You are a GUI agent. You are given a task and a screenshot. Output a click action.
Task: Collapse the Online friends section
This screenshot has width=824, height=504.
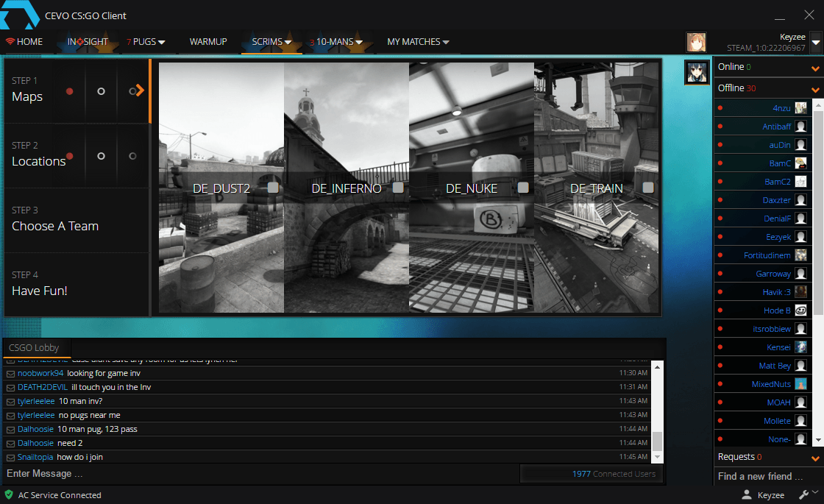815,68
